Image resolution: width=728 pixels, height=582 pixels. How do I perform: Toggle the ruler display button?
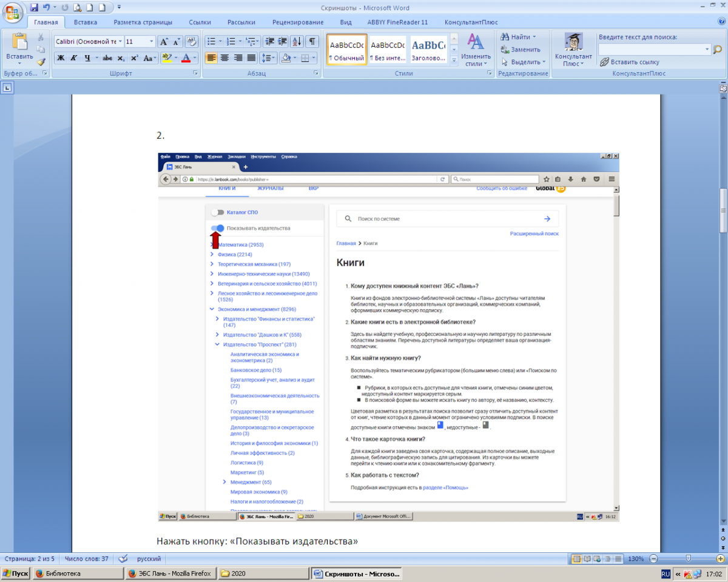click(723, 88)
